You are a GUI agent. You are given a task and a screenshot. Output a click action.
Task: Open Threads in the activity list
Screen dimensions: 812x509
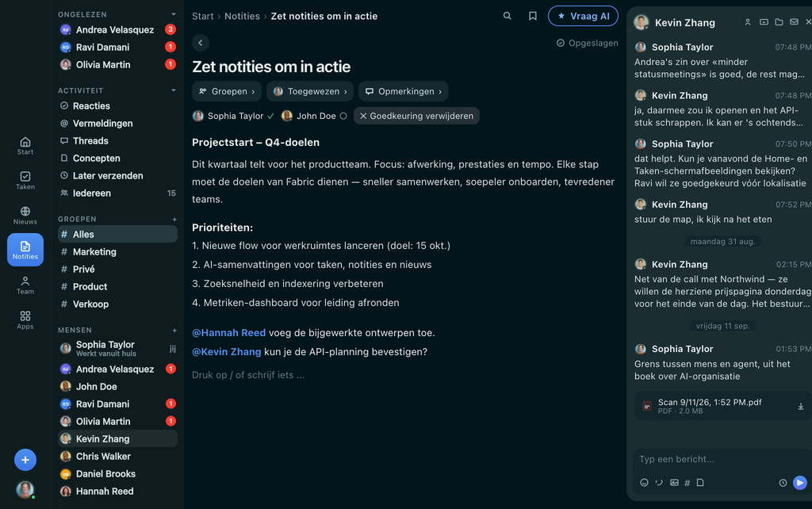coord(117,141)
